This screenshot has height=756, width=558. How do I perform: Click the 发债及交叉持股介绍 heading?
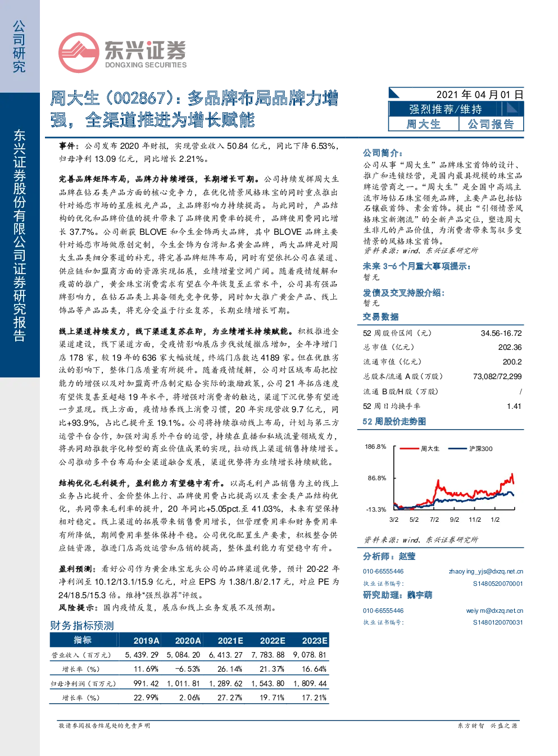pos(403,293)
